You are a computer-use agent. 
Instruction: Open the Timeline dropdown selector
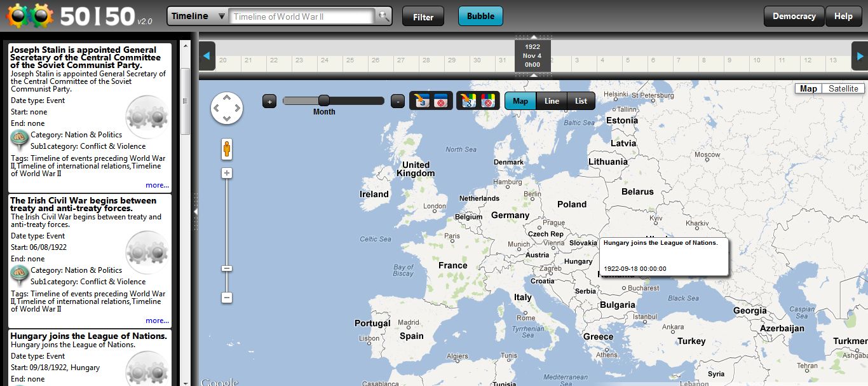pyautogui.click(x=198, y=17)
